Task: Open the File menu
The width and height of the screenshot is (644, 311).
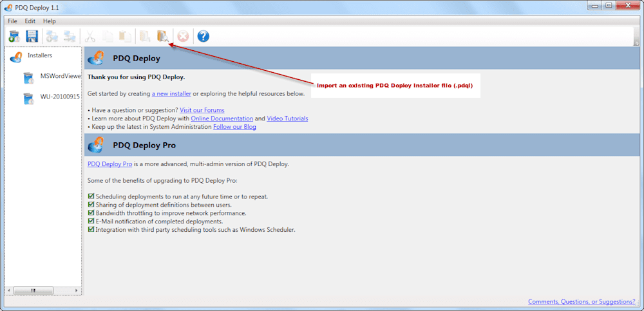Action: tap(12, 21)
